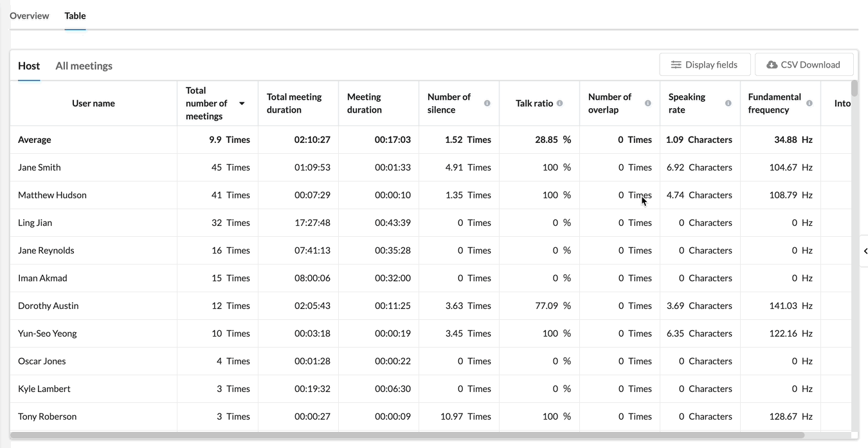Viewport: 868px width, 448px height.
Task: Click the vertical scrollbar thumb of the table
Action: [854, 88]
